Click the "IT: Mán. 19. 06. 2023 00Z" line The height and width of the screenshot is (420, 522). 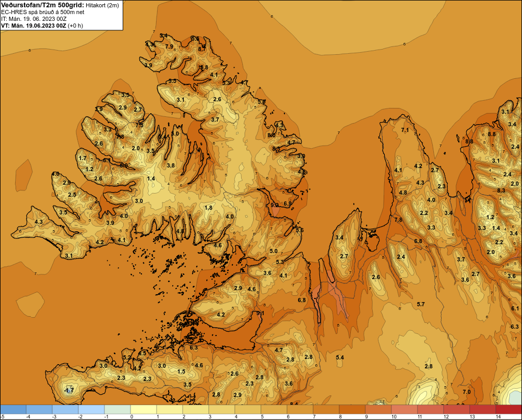[33, 19]
